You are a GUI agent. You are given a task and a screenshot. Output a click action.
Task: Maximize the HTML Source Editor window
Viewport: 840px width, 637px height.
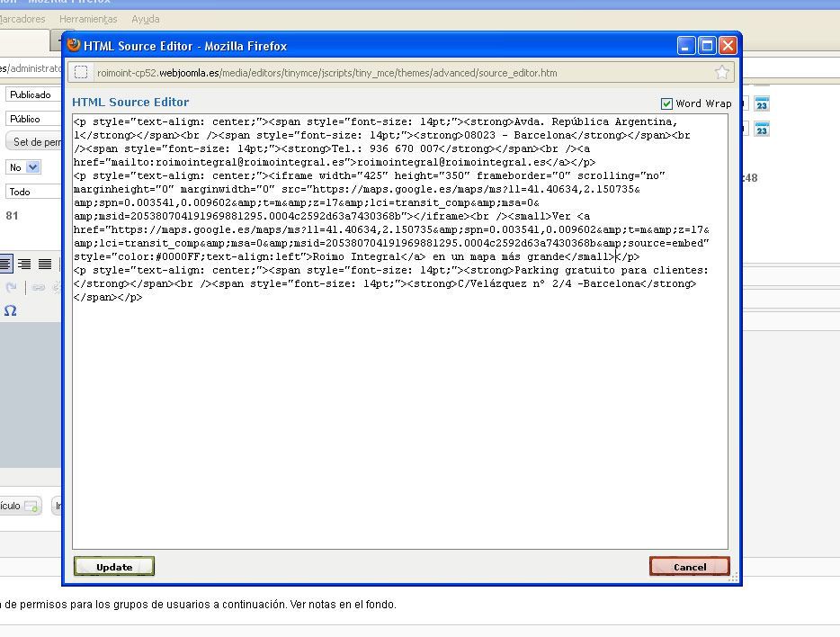point(707,46)
